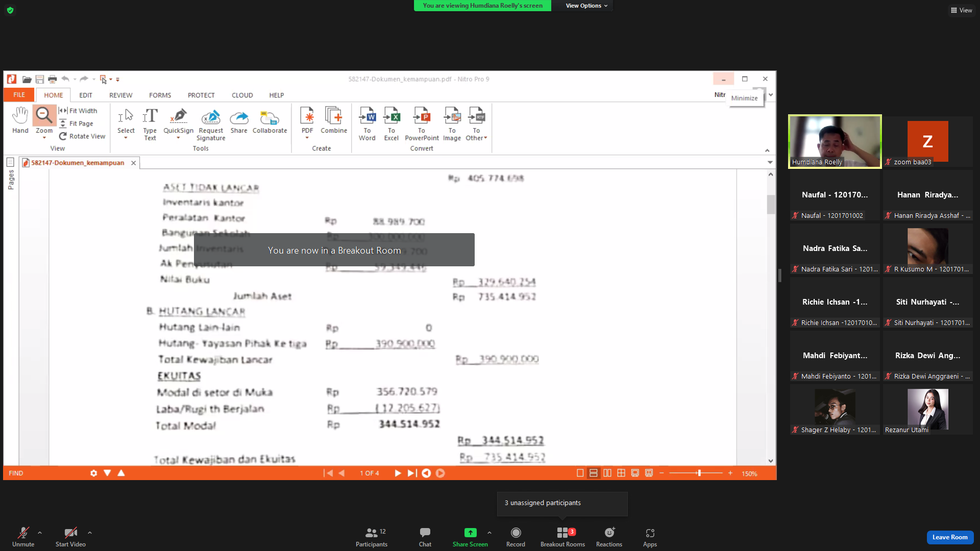Open the Breakout Rooms panel
Viewport: 980px width, 551px height.
point(562,537)
